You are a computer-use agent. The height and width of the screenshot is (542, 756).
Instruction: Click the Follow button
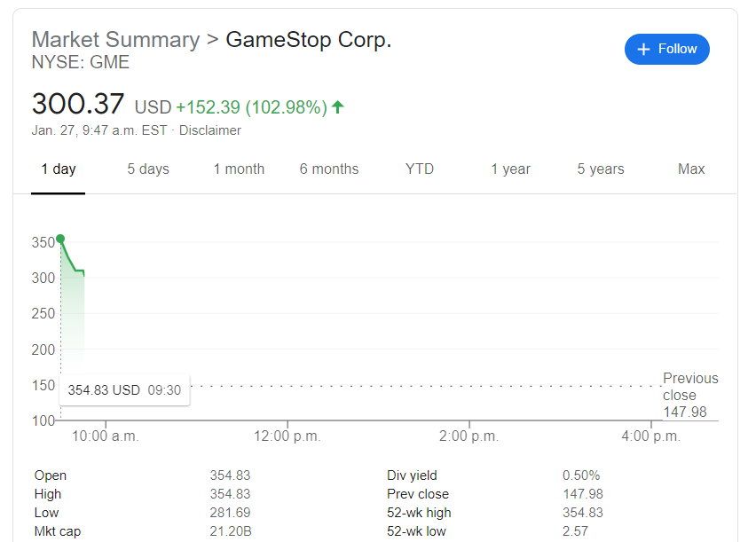[666, 49]
